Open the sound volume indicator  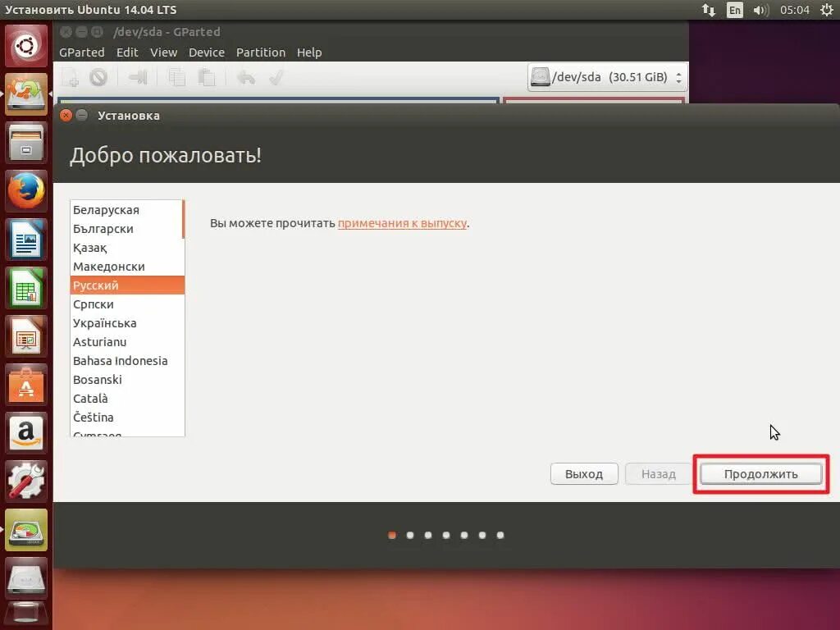(760, 10)
